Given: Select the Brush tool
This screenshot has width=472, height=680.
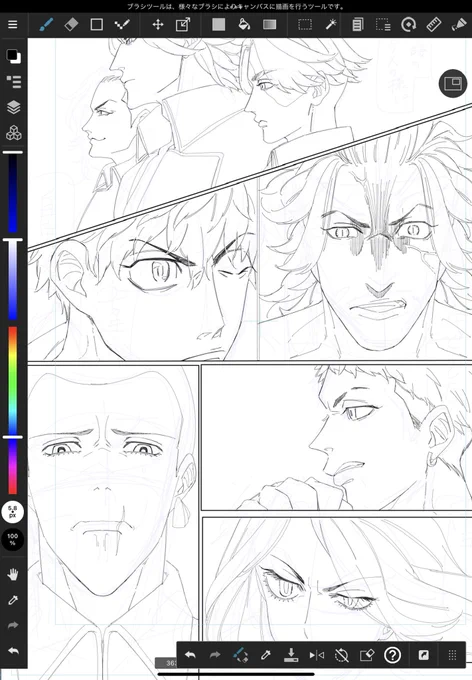Looking at the screenshot, I should pos(46,24).
